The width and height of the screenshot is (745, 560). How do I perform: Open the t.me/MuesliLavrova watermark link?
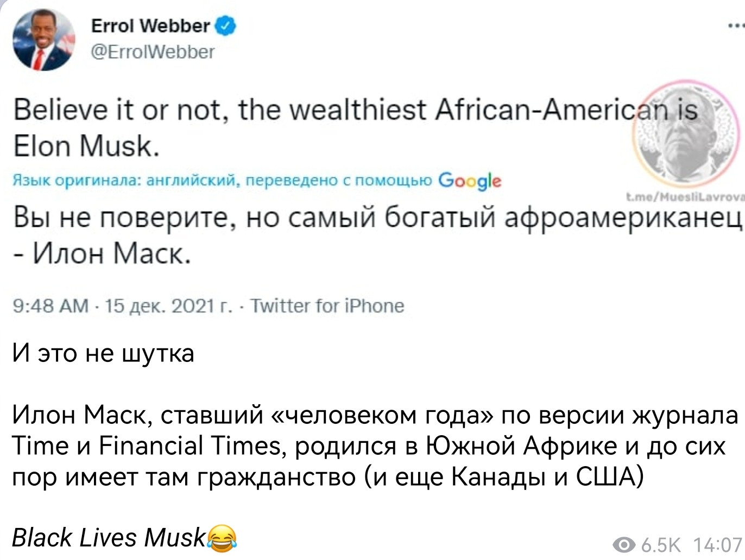pyautogui.click(x=684, y=198)
